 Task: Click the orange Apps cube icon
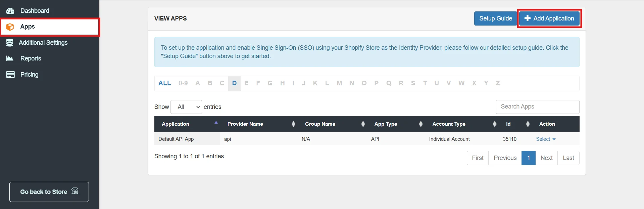pos(10,27)
